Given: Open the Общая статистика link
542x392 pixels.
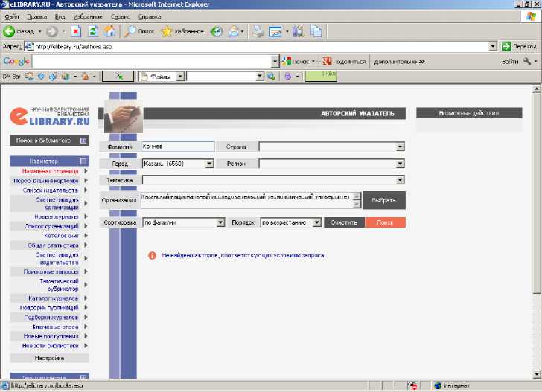Looking at the screenshot, I should pyautogui.click(x=53, y=245).
